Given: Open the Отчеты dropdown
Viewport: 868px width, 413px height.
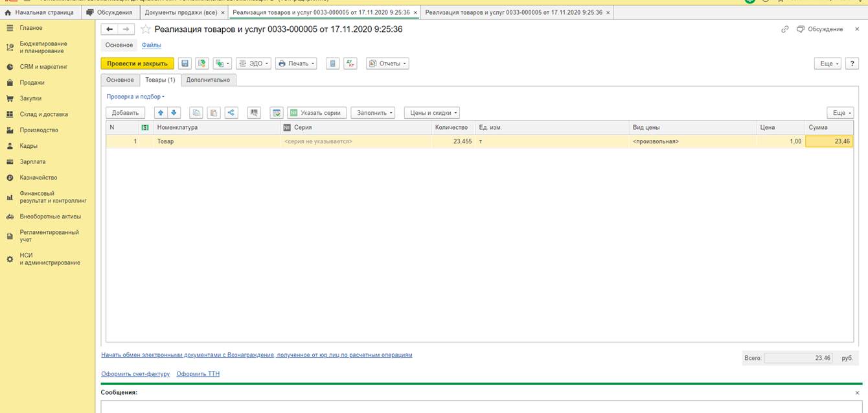Looking at the screenshot, I should click(387, 64).
